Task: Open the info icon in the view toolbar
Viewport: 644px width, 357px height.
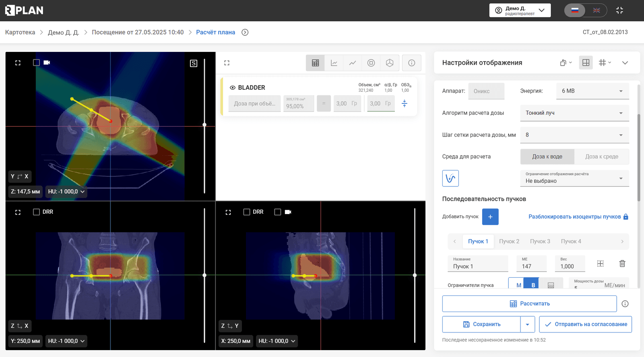Action: tap(411, 63)
